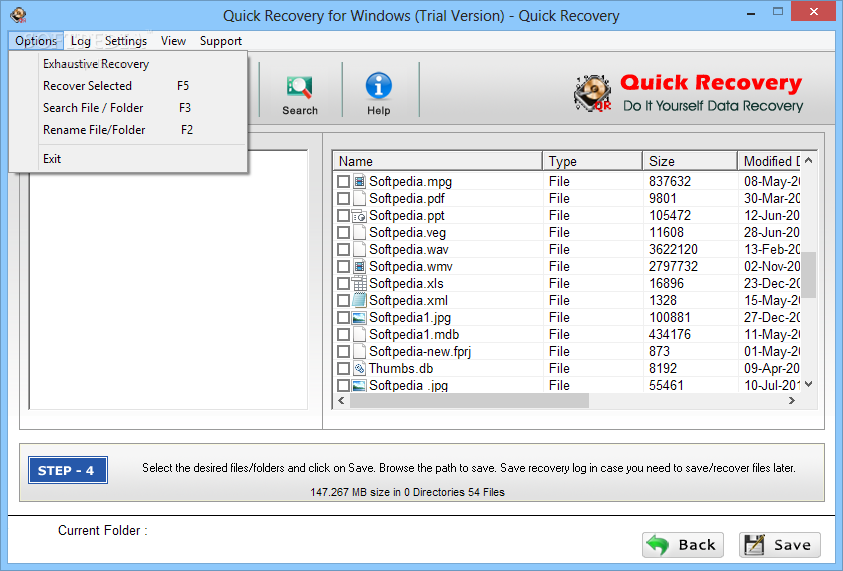
Task: Click the Quick Recovery hard drive logo
Action: [592, 93]
